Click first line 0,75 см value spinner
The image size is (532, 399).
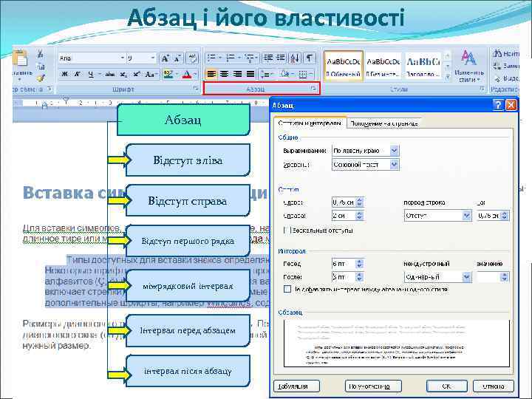click(505, 216)
